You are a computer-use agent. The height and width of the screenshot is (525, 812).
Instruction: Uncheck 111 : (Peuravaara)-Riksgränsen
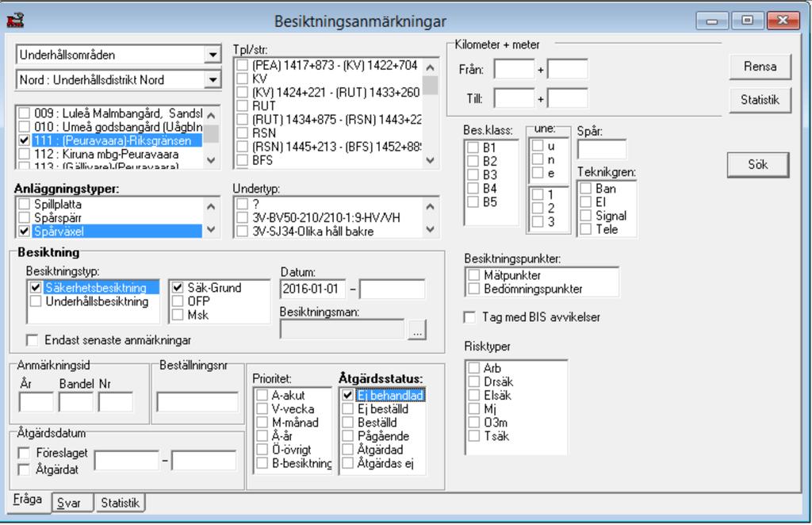[x=24, y=140]
